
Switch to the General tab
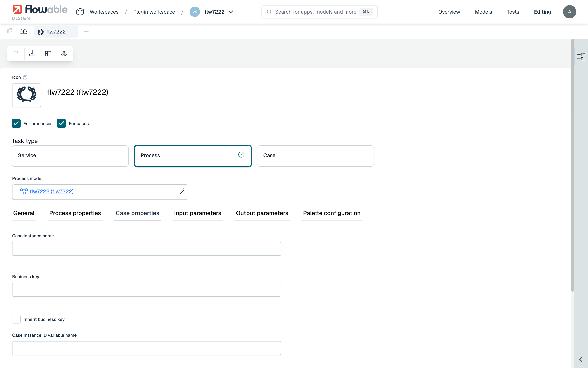(x=24, y=213)
